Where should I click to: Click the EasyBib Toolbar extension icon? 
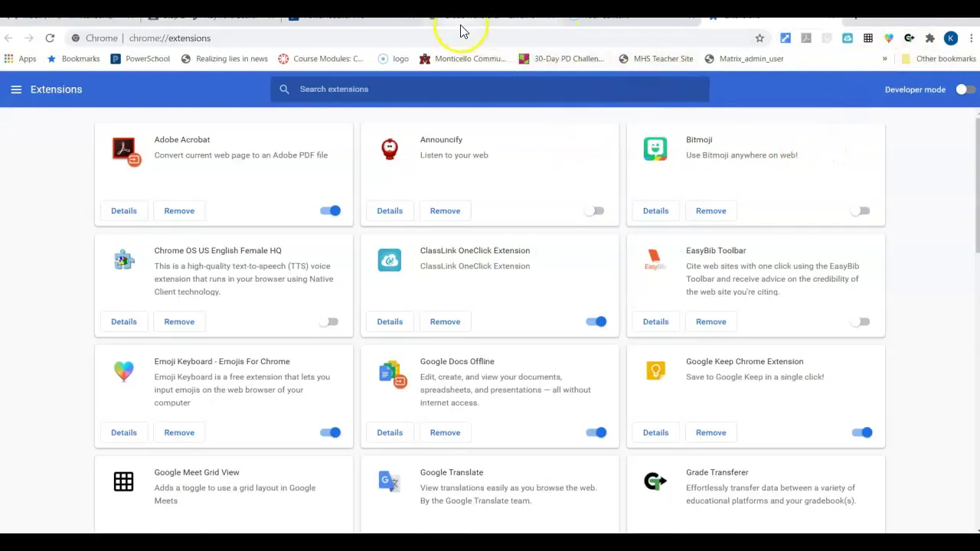pos(655,260)
